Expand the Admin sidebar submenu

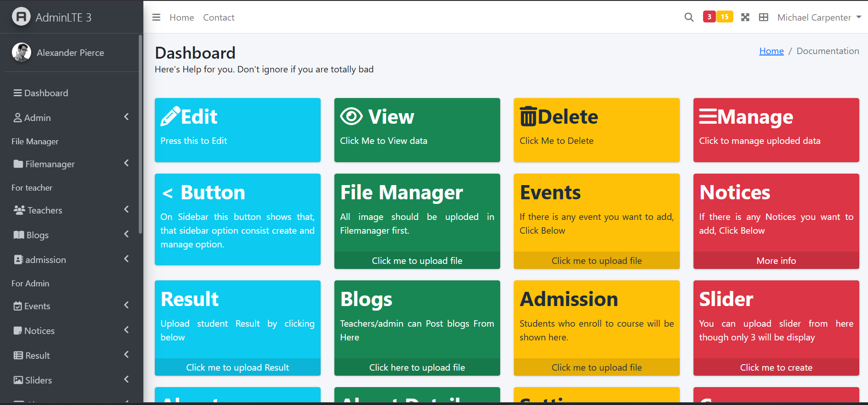pos(71,118)
